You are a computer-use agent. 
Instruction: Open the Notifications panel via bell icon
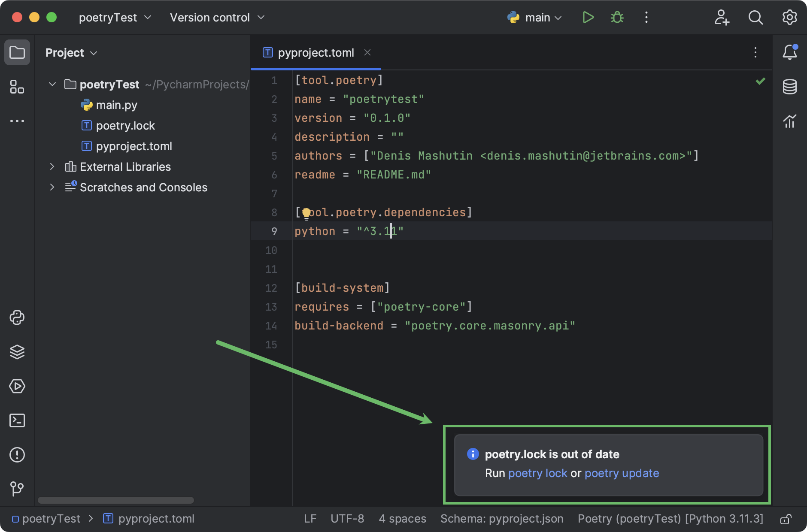[x=790, y=52]
